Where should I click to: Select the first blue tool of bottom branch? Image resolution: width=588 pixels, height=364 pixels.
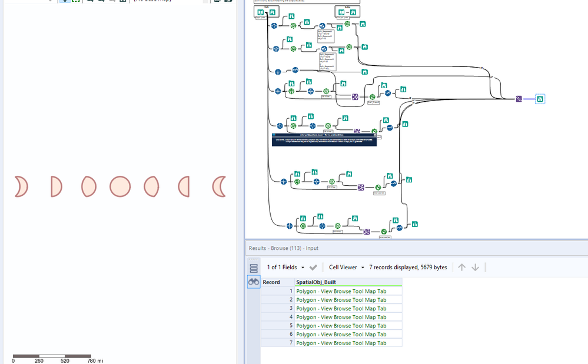coord(289,226)
